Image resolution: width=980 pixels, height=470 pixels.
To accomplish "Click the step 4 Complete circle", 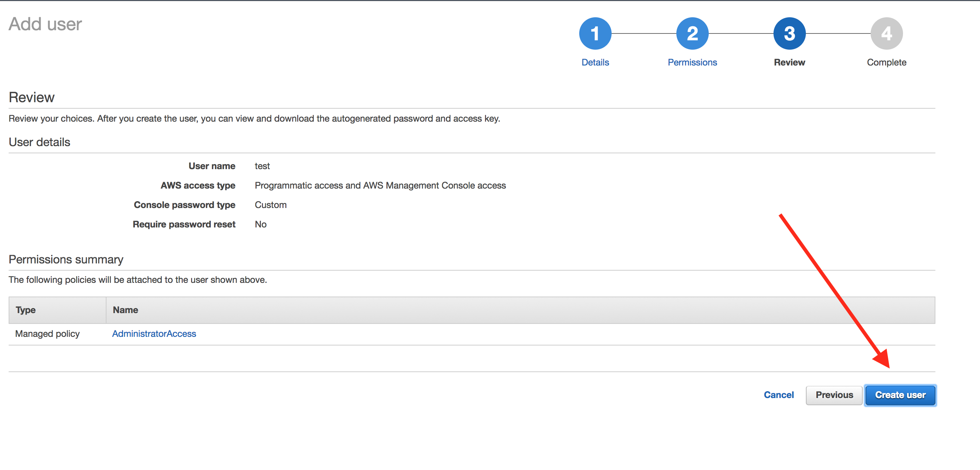I will click(x=886, y=33).
